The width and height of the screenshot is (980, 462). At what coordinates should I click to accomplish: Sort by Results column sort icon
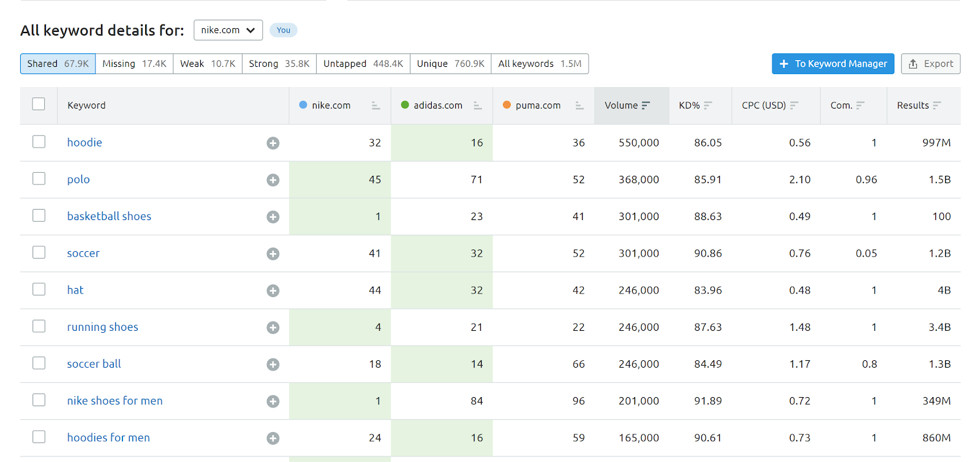tap(937, 105)
